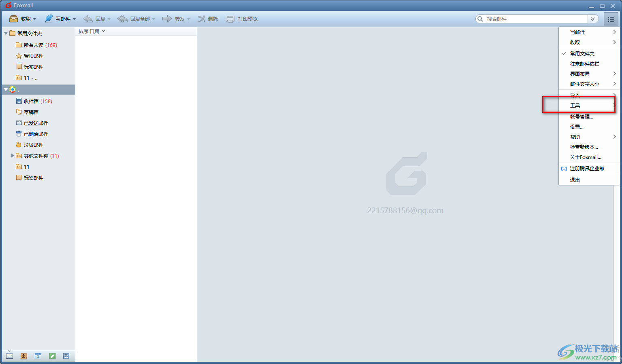Click 退出 to exit Foxmail
This screenshot has height=364, width=622.
[x=589, y=180]
